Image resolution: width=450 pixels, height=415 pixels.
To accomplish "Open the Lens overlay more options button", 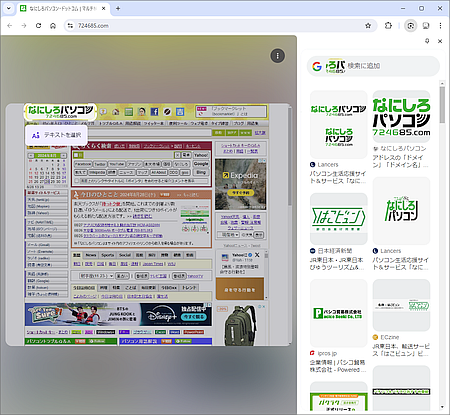I will [278, 56].
